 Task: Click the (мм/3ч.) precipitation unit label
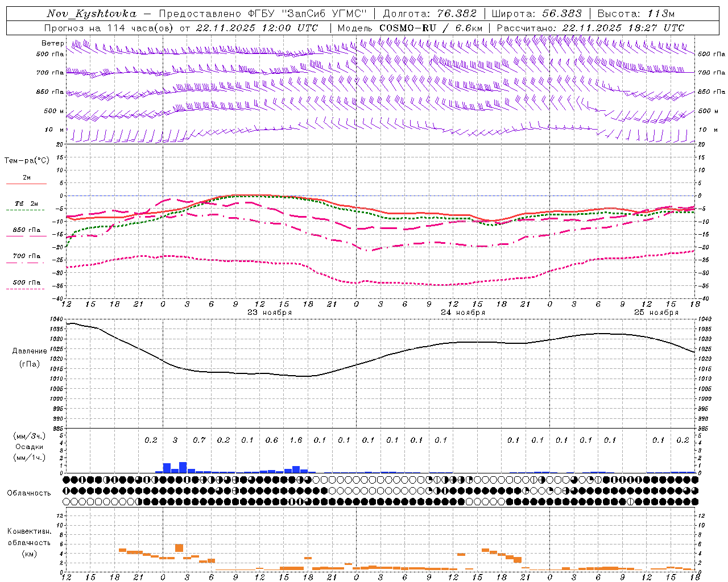(x=29, y=436)
